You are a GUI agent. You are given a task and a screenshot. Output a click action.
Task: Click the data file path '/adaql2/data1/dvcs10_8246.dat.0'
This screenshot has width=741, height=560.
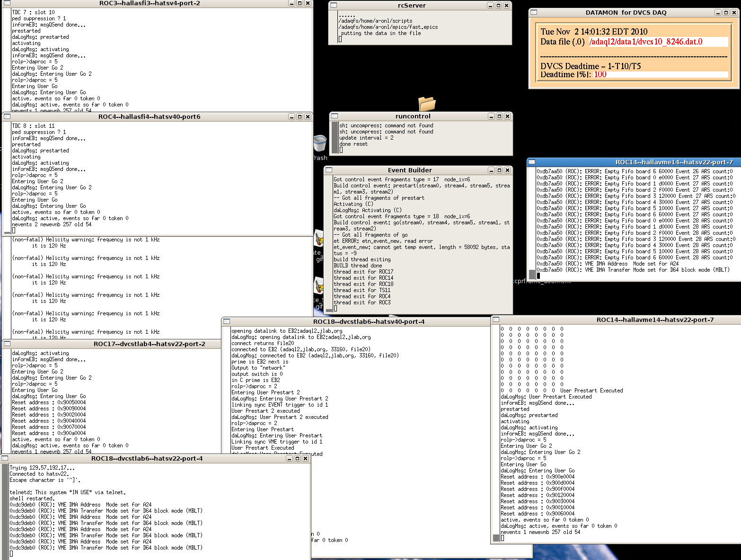(645, 42)
